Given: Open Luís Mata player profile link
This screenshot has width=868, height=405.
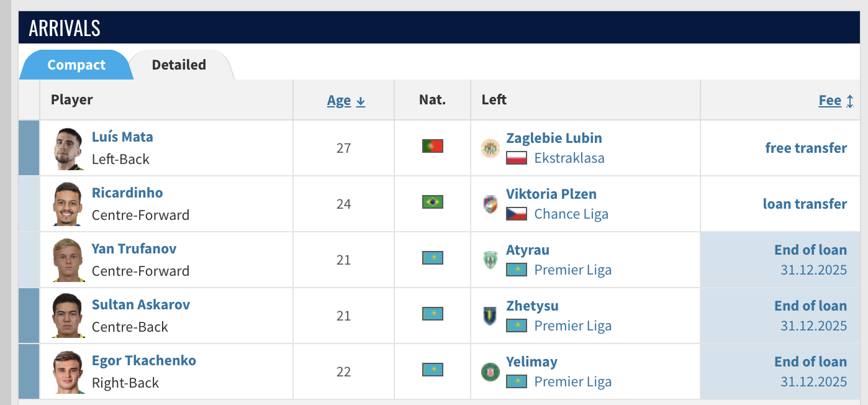Looking at the screenshot, I should point(122,137).
